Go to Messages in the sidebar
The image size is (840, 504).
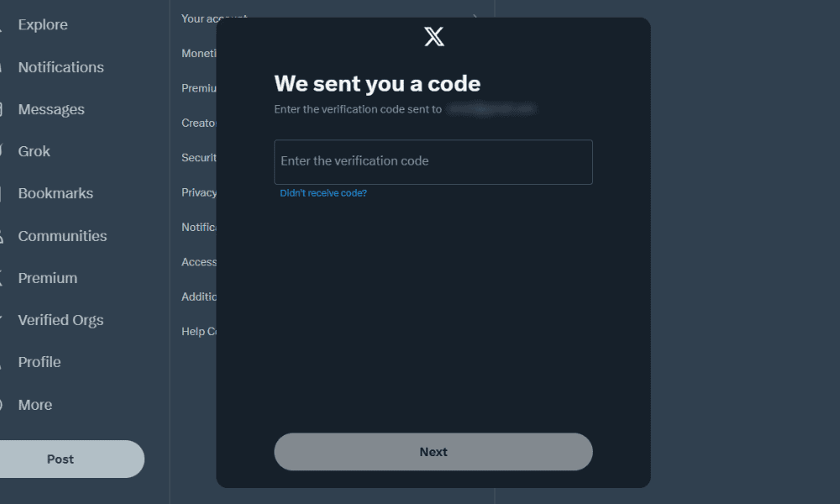coord(51,109)
